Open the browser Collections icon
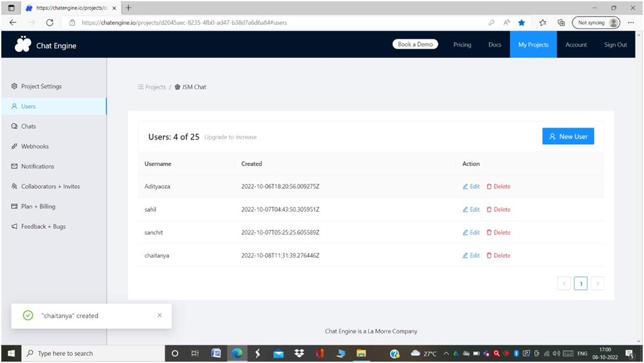 (x=561, y=22)
